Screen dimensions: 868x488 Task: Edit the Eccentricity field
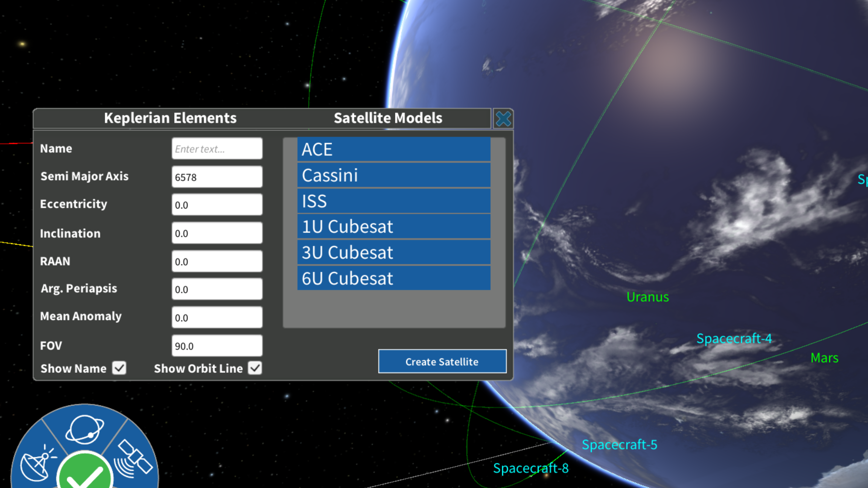click(x=217, y=204)
